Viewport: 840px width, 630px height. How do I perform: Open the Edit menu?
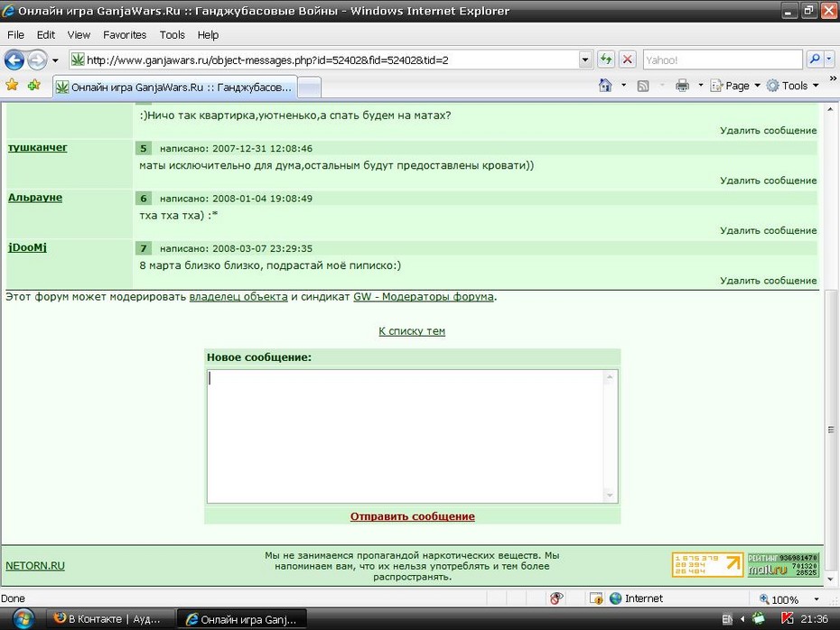pyautogui.click(x=46, y=35)
